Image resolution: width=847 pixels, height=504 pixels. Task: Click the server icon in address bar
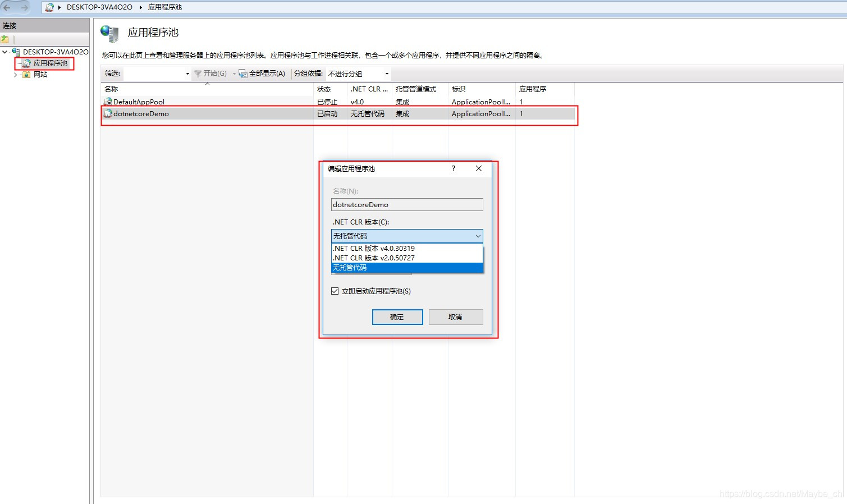49,7
